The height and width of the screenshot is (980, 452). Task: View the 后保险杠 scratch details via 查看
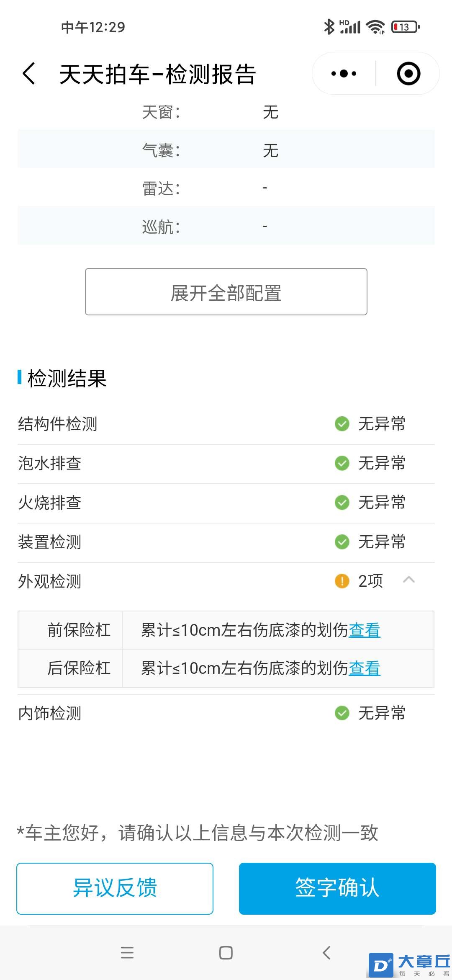[x=365, y=668]
